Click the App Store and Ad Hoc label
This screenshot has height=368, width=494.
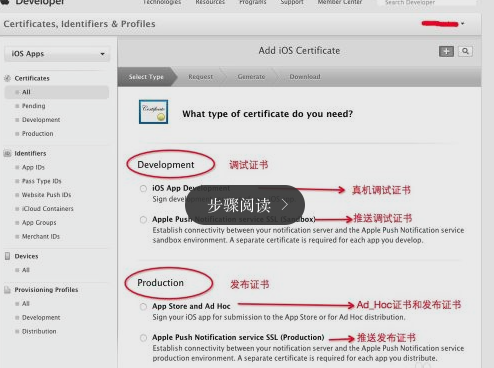(x=191, y=306)
